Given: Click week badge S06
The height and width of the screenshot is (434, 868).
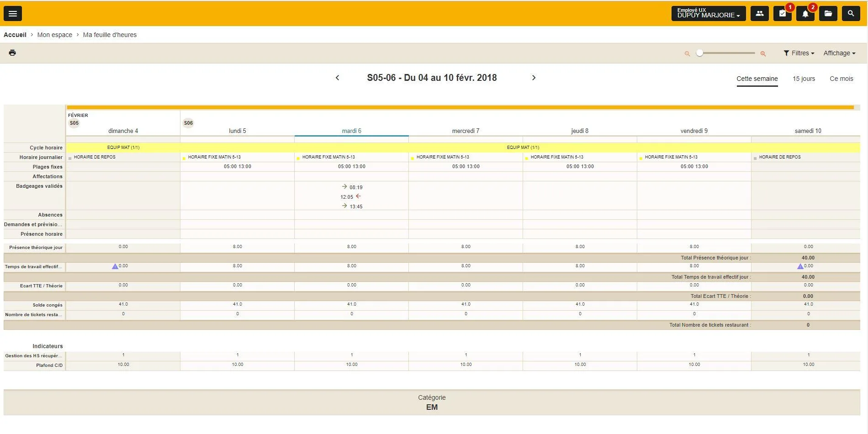Looking at the screenshot, I should pyautogui.click(x=188, y=123).
